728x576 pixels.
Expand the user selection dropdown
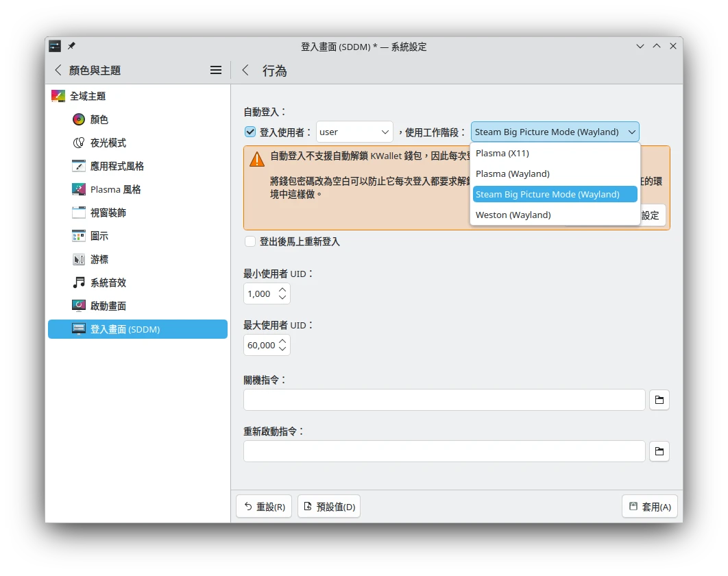pos(354,132)
